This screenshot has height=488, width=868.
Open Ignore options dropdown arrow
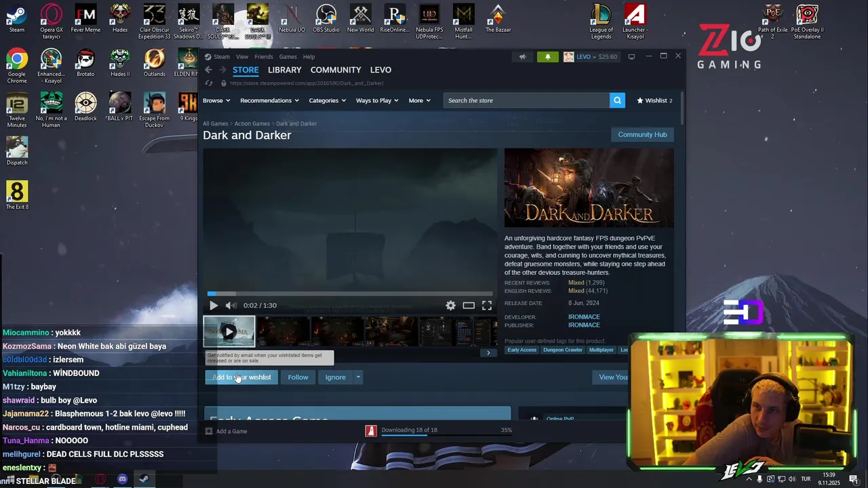(358, 378)
